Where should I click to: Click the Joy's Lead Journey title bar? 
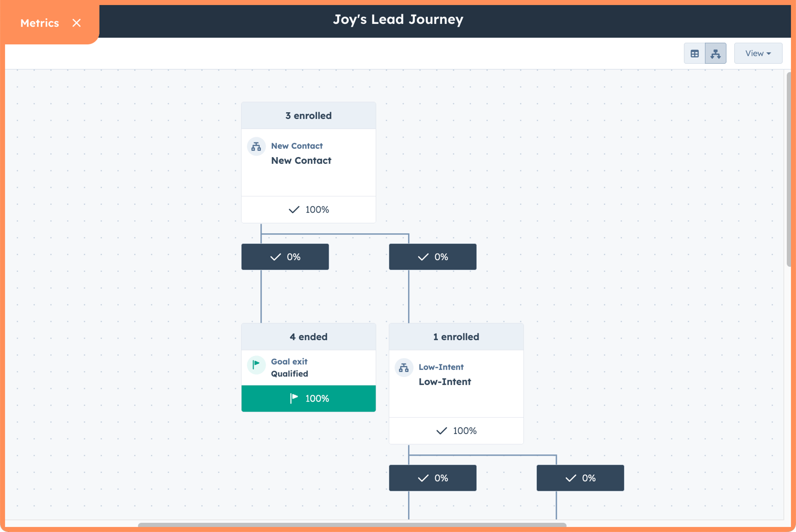(398, 19)
